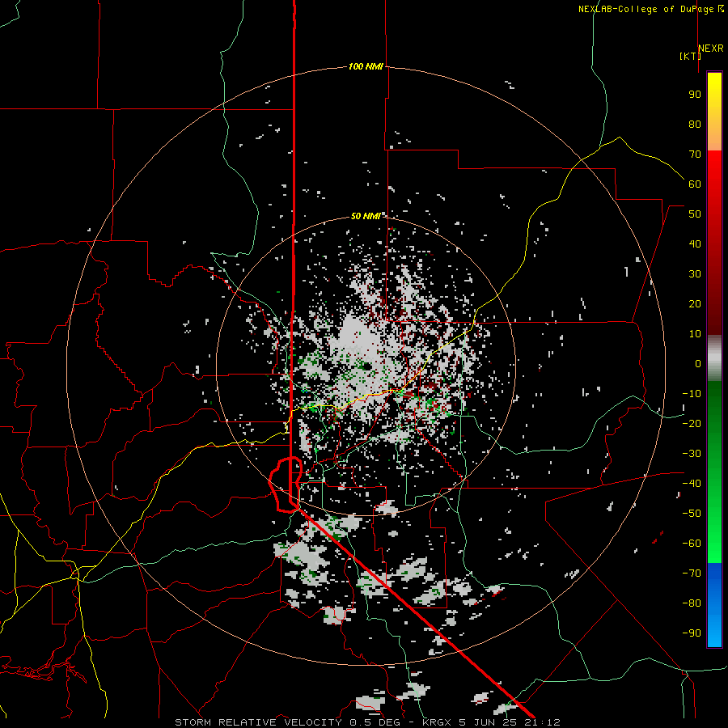Click the positive 80 scale value

[695, 124]
